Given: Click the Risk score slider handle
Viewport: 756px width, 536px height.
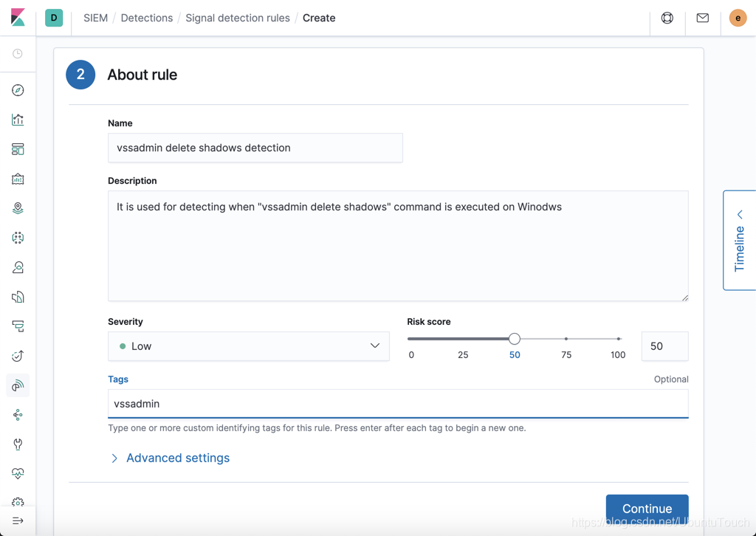Looking at the screenshot, I should (x=515, y=339).
